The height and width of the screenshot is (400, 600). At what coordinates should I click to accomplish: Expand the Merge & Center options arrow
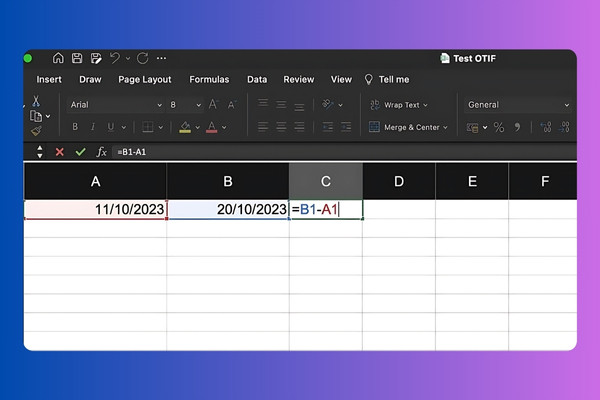pos(445,128)
